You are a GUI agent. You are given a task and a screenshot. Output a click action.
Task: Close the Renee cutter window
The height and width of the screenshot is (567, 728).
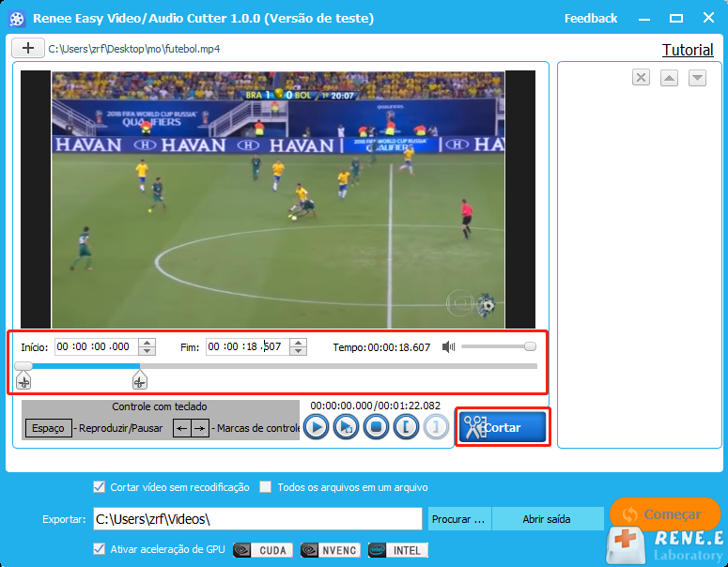point(708,18)
